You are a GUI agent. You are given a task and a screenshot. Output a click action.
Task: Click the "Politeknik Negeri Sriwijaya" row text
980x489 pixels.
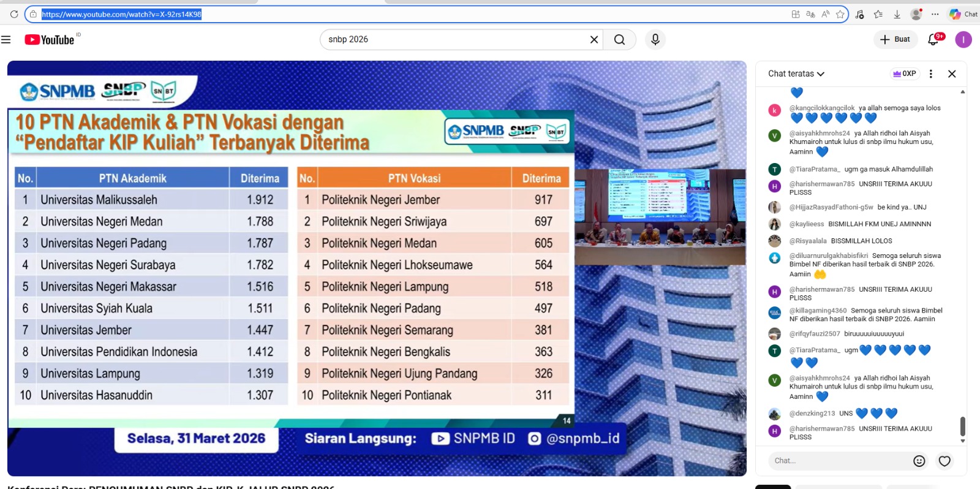pyautogui.click(x=384, y=221)
